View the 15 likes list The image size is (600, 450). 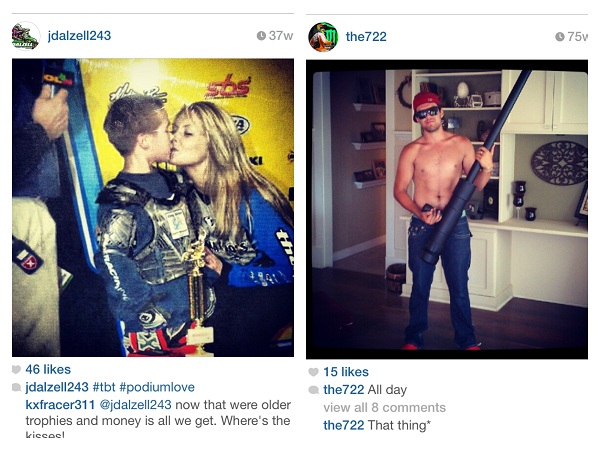346,372
